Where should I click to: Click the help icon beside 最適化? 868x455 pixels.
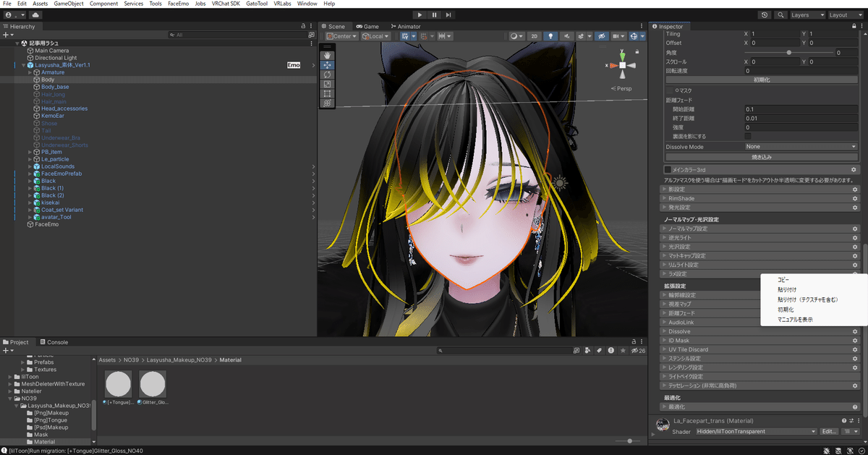click(854, 407)
